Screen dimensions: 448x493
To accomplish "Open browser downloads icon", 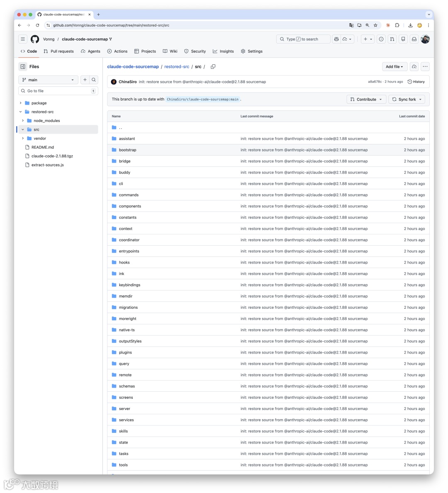I will (410, 25).
